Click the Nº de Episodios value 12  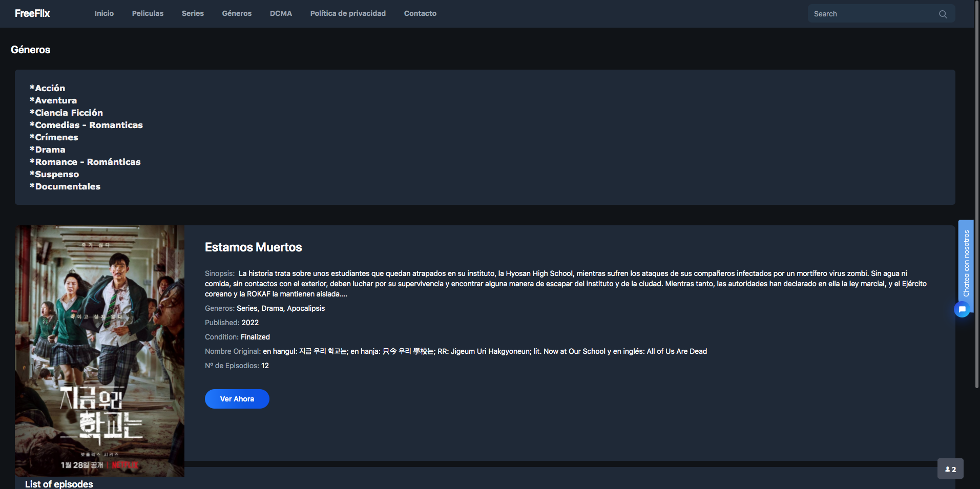265,366
